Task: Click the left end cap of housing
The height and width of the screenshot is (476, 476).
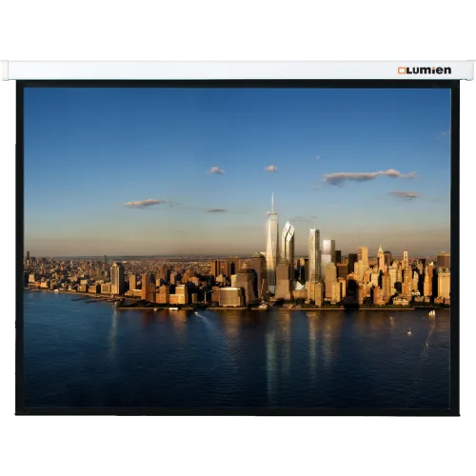Action: pyautogui.click(x=5, y=70)
